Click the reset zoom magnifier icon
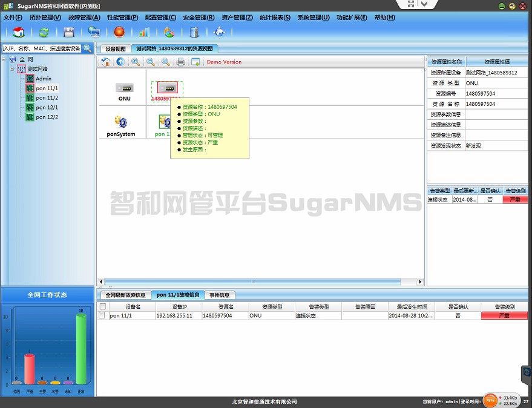Image resolution: width=532 pixels, height=408 pixels. click(166, 62)
